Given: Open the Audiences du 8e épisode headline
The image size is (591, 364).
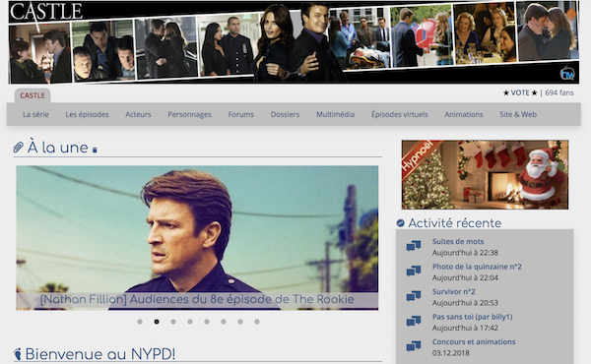Looking at the screenshot, I should [197, 300].
